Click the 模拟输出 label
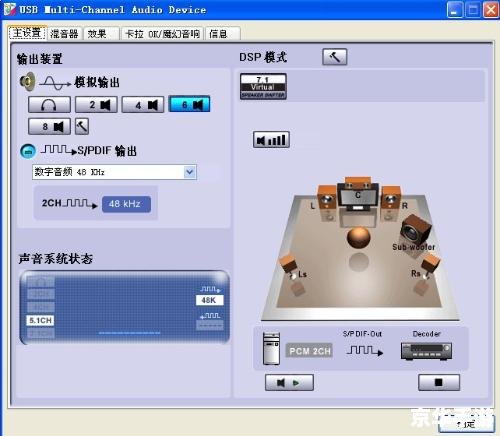 pyautogui.click(x=97, y=82)
